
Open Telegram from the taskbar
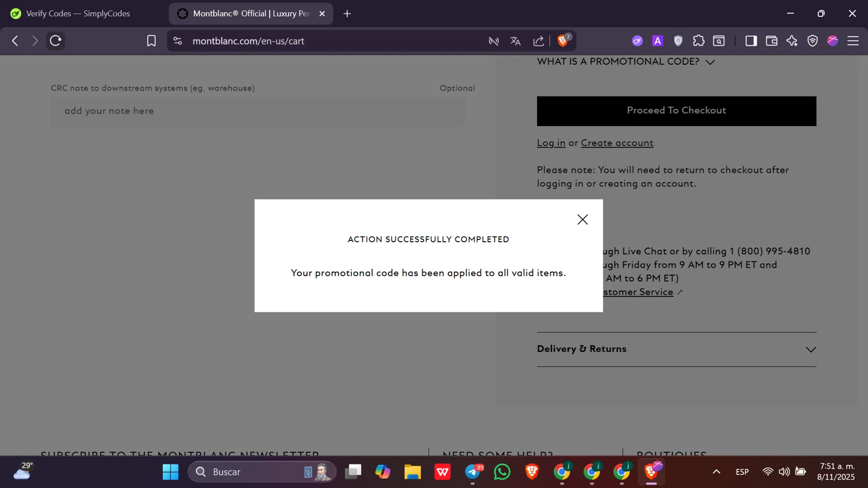pyautogui.click(x=473, y=472)
